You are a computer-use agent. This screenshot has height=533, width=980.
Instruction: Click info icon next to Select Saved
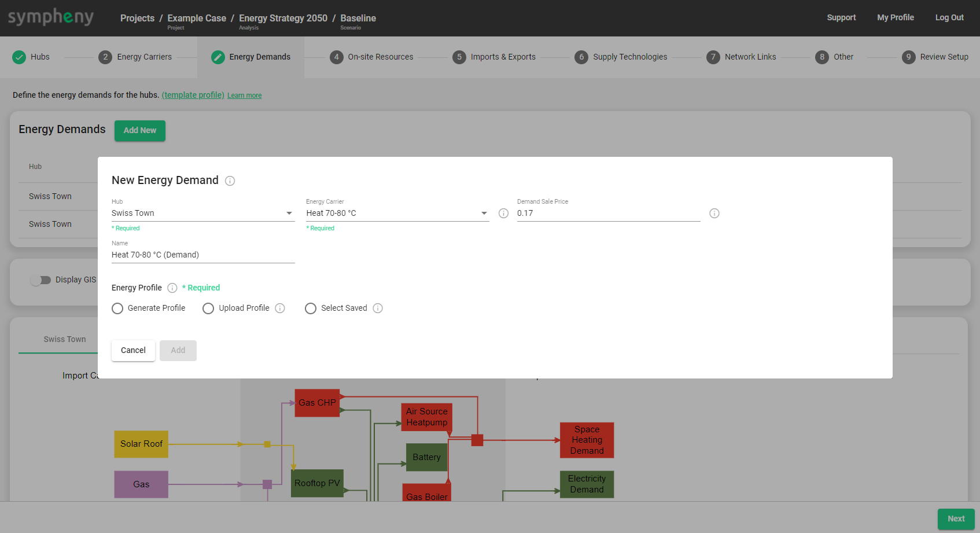pos(378,308)
